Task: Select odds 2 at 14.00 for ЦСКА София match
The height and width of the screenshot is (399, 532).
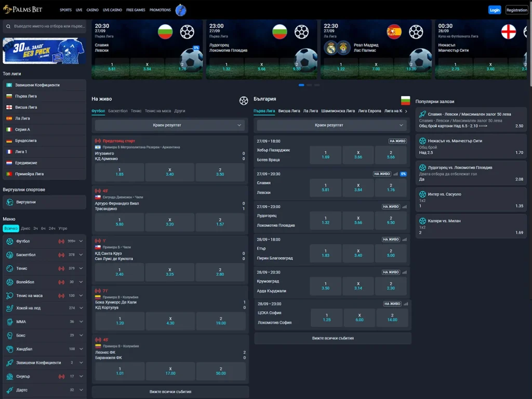Action: 392,317
